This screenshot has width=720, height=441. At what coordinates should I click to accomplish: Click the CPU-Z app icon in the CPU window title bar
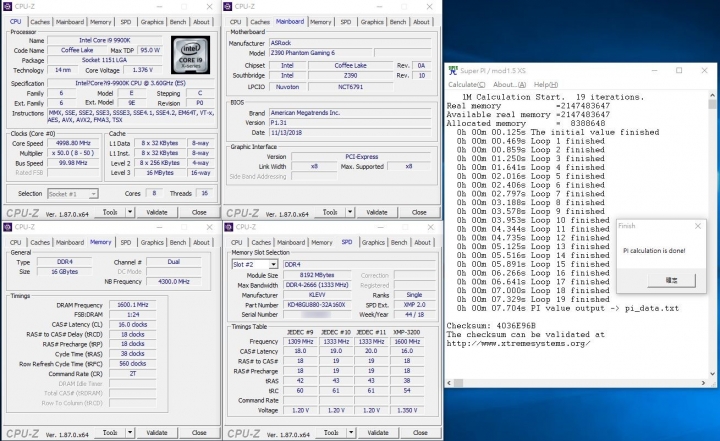[x=7, y=6]
